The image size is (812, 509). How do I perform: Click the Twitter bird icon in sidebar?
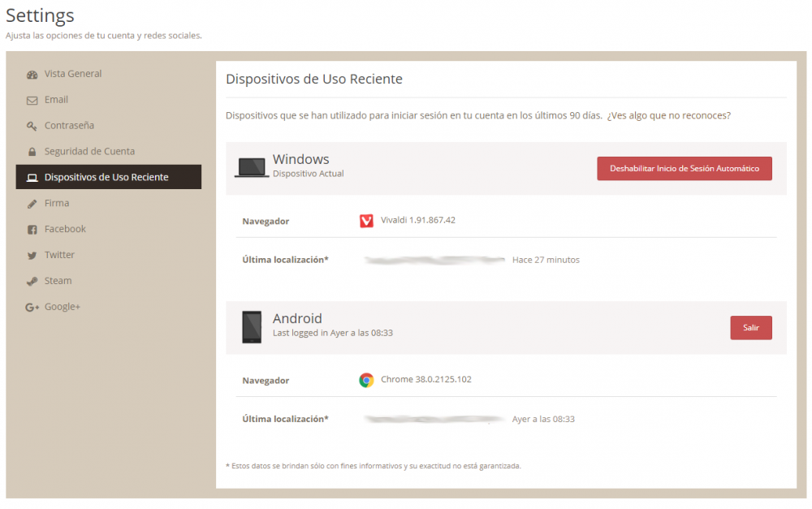[x=32, y=256]
